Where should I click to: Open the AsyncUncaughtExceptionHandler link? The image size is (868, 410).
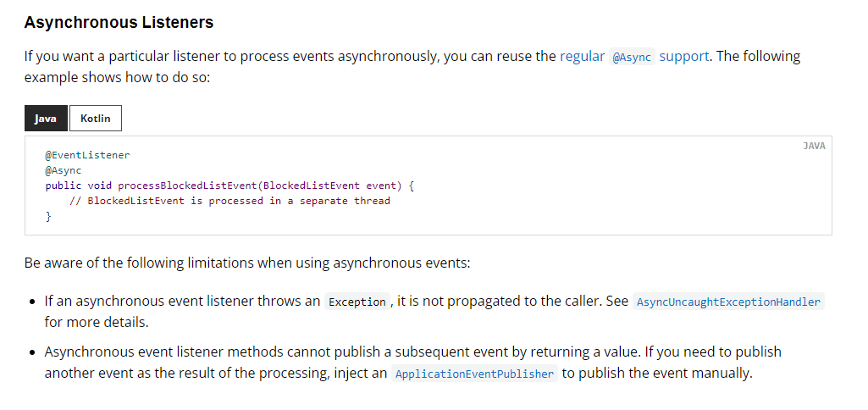tap(727, 302)
